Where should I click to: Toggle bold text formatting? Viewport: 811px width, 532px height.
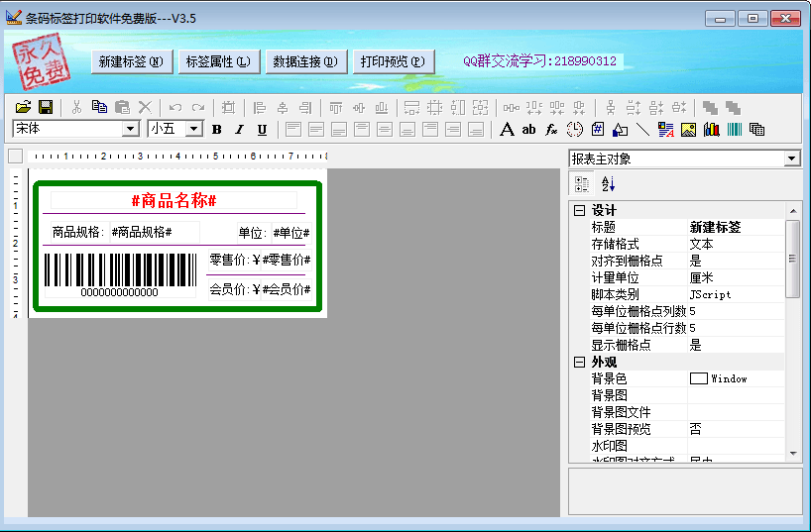[216, 130]
